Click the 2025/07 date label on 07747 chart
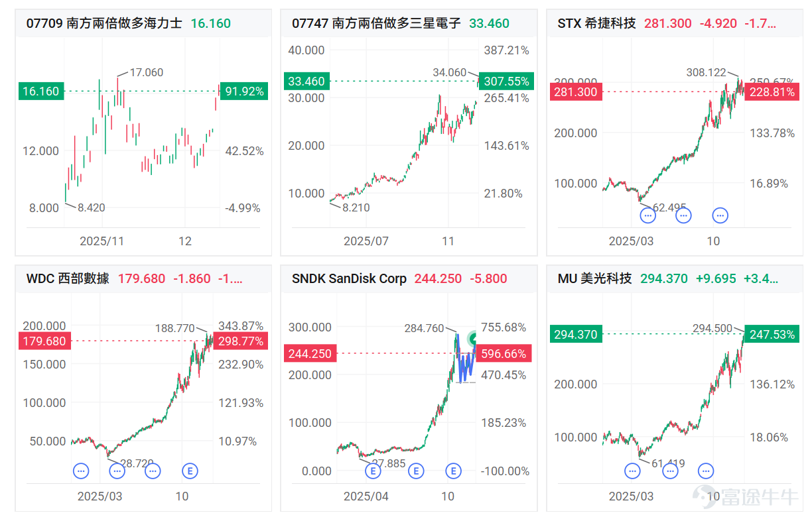812x521 pixels. point(366,241)
